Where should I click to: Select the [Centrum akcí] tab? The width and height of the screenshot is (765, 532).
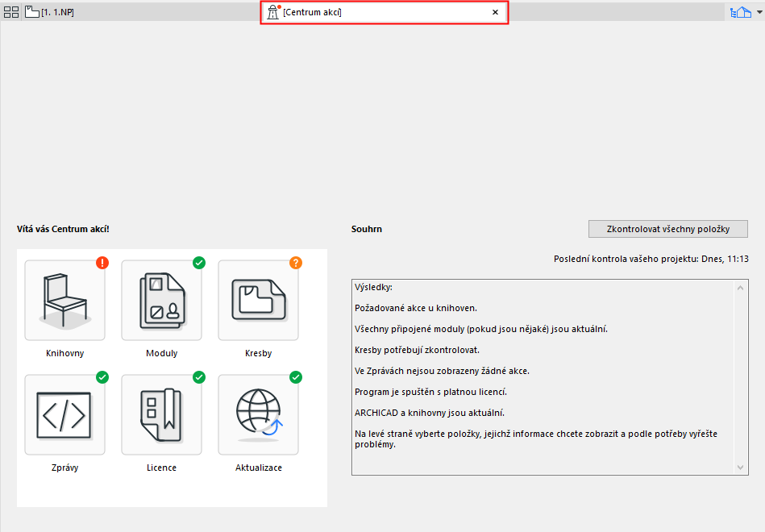(384, 12)
